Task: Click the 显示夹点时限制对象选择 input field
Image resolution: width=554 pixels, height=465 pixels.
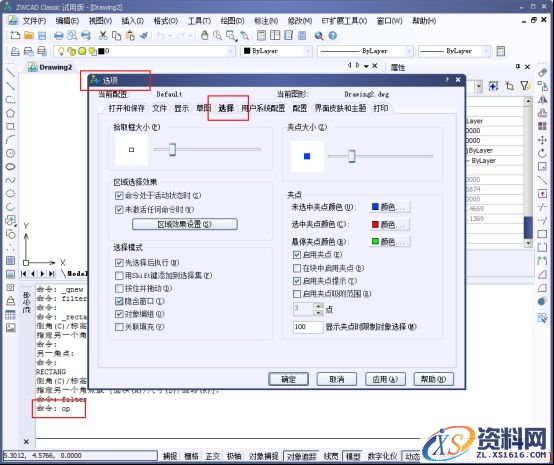Action: coord(308,327)
